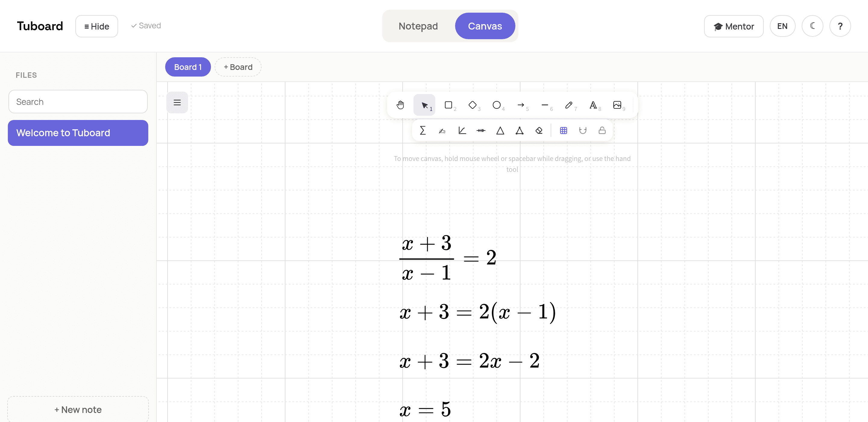Toggle dark mode moon icon
Viewport: 868px width, 422px height.
click(813, 26)
